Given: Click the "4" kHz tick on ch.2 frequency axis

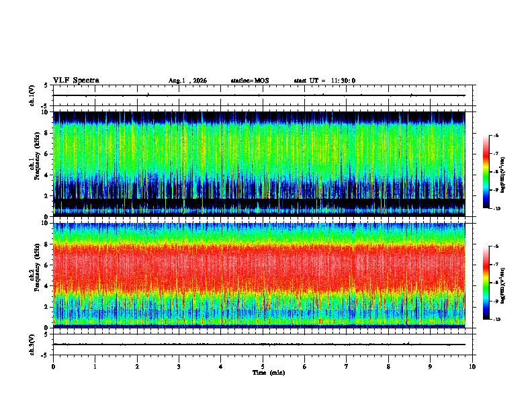Looking at the screenshot, I should (x=47, y=286).
